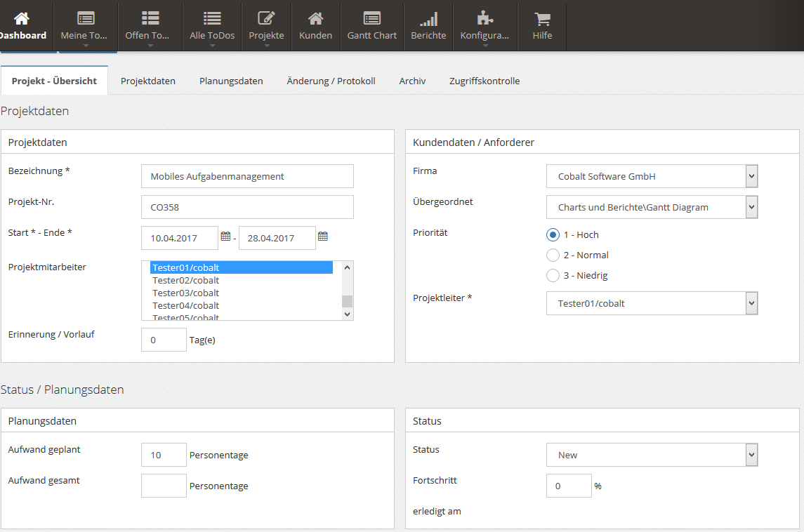804x532 pixels.
Task: Open start date calendar picker icon
Action: click(x=225, y=237)
